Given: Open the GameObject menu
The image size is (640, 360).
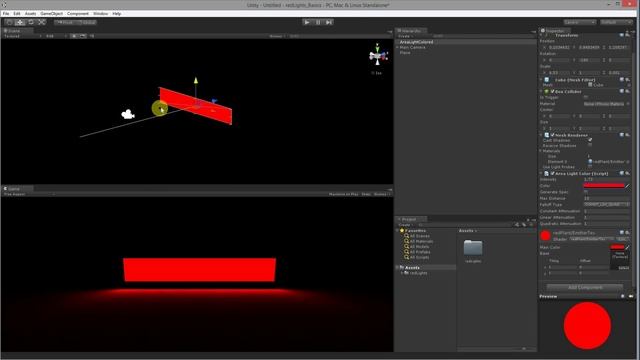Looking at the screenshot, I should (51, 13).
